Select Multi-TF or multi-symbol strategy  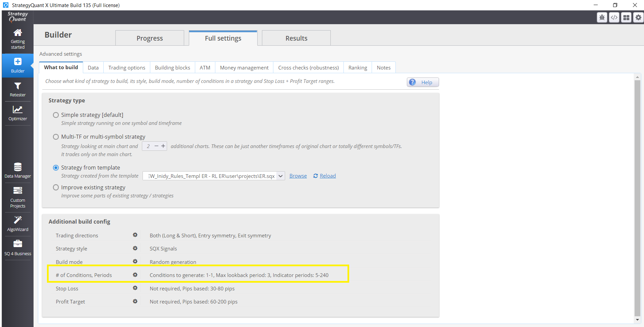pos(56,137)
